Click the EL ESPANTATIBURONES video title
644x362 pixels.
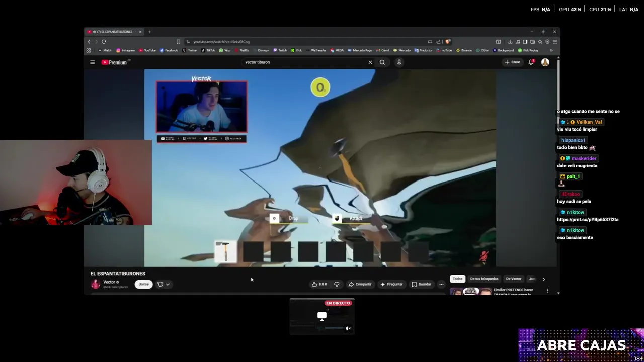(x=118, y=274)
